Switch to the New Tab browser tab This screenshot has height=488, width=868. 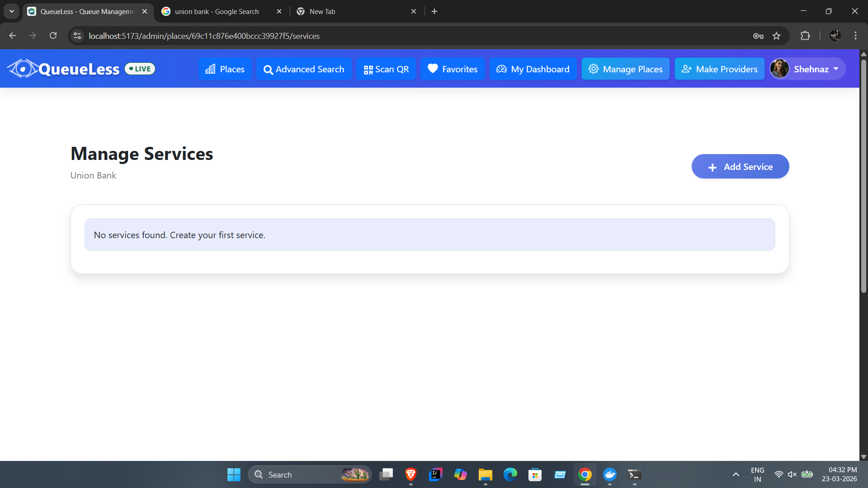coord(322,11)
